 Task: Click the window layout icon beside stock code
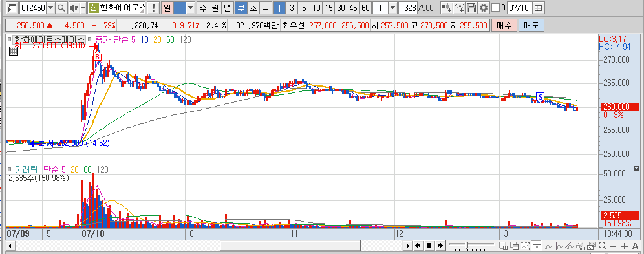(x=13, y=7)
